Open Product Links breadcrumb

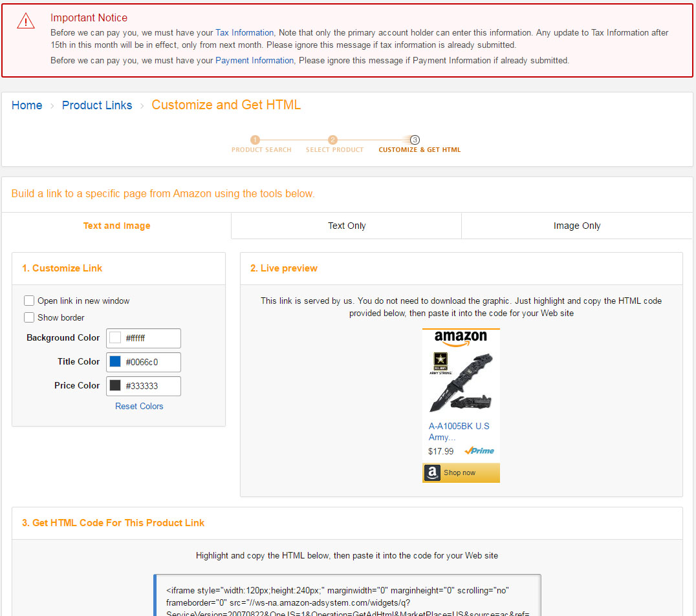click(97, 105)
